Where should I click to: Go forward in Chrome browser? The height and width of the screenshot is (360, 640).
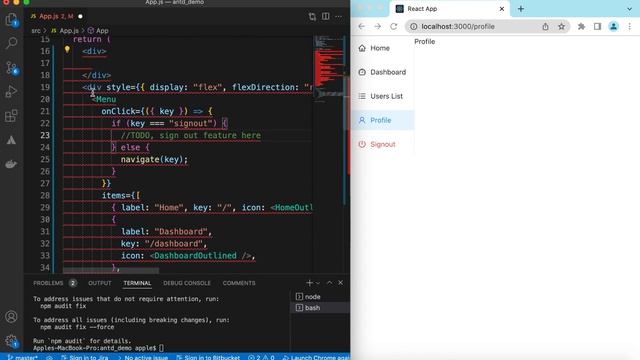pos(378,27)
